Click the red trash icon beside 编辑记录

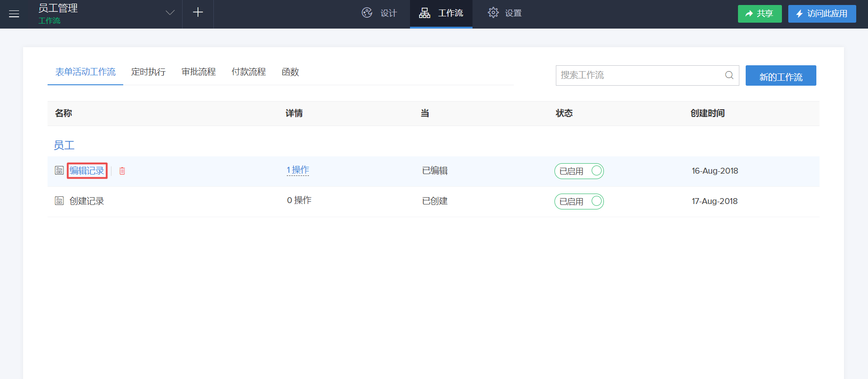click(122, 171)
